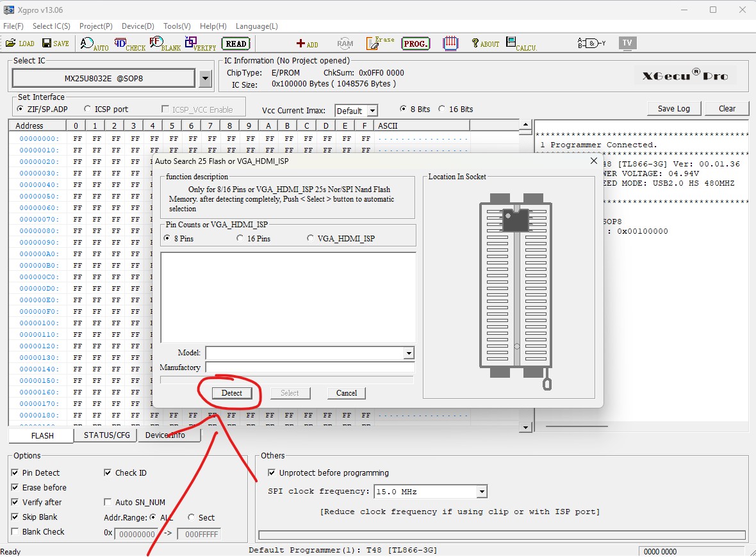Click the Save Log button
Image resolution: width=756 pixels, height=557 pixels.
click(673, 108)
